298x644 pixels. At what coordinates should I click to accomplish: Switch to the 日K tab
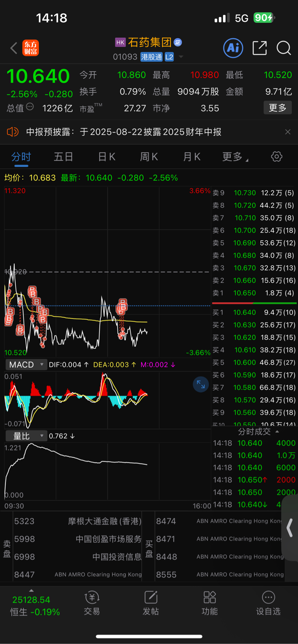point(106,157)
